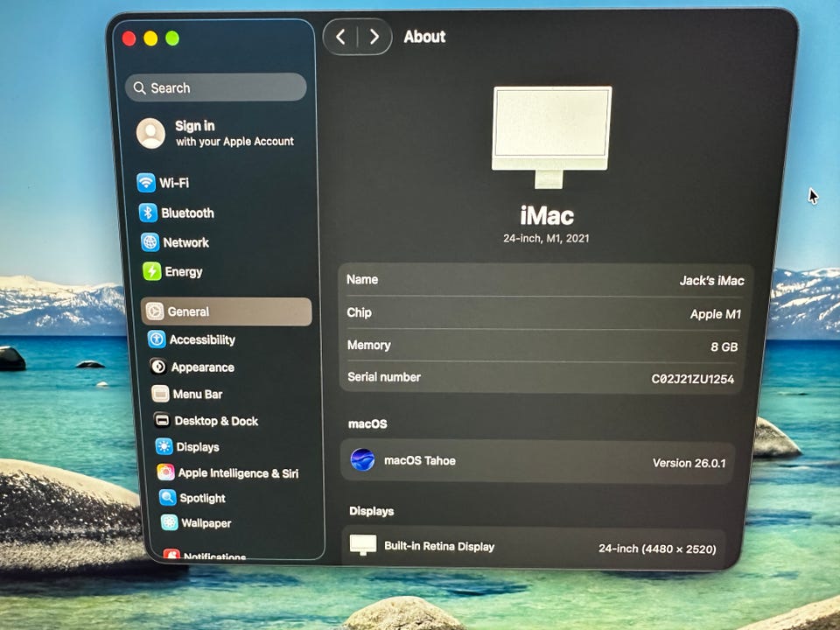Go back with the left chevron
The height and width of the screenshot is (630, 840).
point(340,37)
